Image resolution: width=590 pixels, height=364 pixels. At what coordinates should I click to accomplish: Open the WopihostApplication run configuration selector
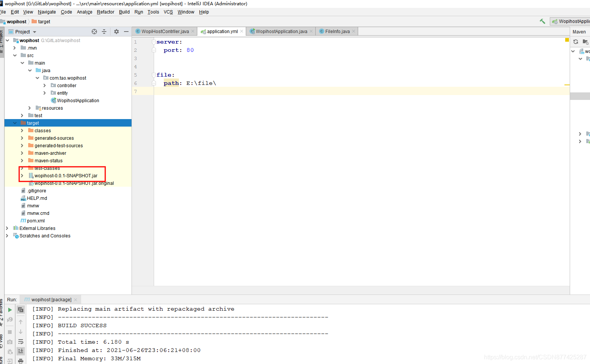coord(570,21)
